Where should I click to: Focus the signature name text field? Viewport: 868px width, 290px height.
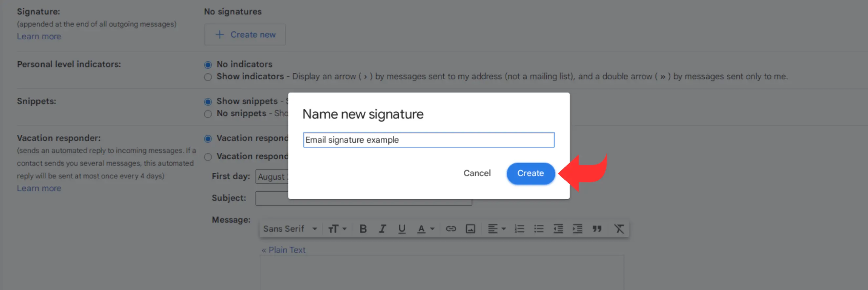[x=429, y=140]
